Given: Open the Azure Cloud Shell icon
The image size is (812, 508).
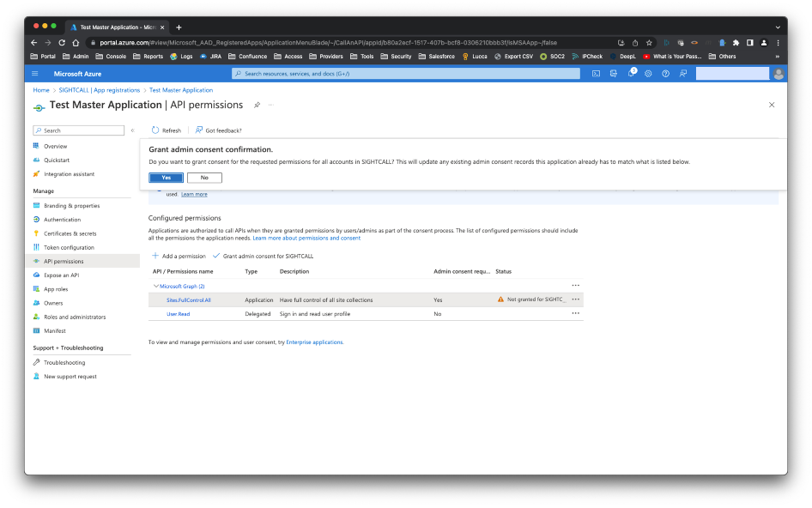Looking at the screenshot, I should click(596, 74).
